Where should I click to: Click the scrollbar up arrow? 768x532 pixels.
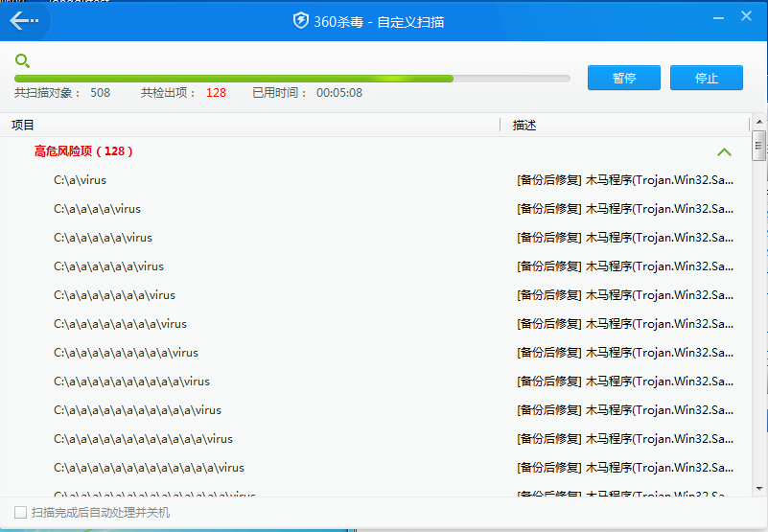coord(759,122)
